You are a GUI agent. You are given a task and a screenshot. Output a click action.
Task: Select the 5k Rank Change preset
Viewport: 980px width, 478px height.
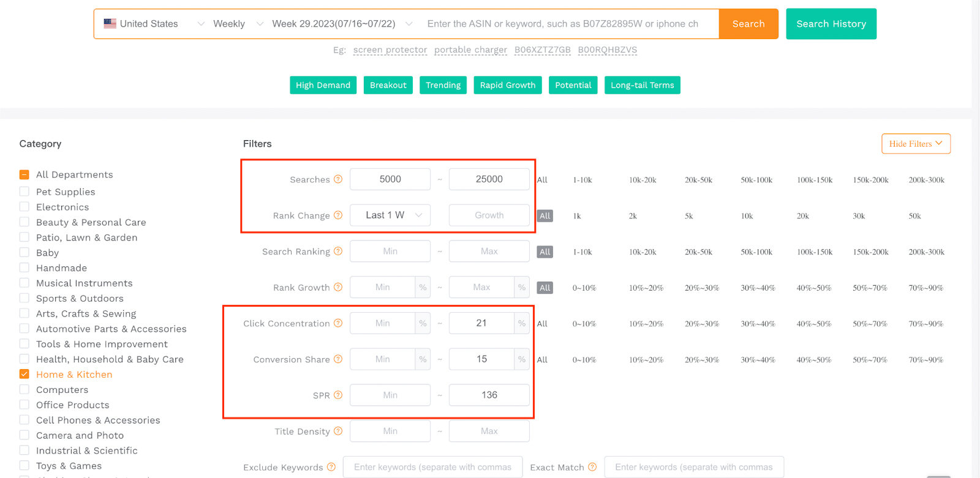[x=689, y=216]
